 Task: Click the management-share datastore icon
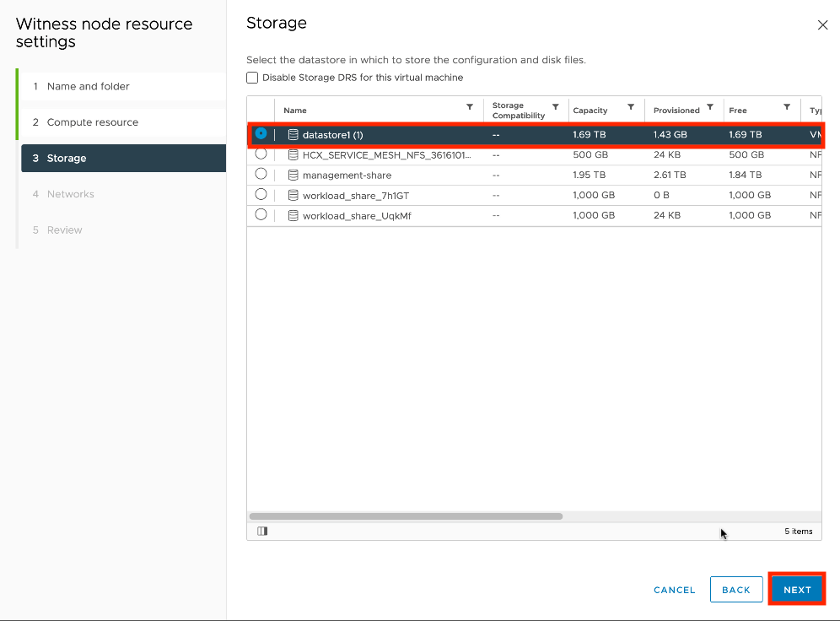click(293, 175)
